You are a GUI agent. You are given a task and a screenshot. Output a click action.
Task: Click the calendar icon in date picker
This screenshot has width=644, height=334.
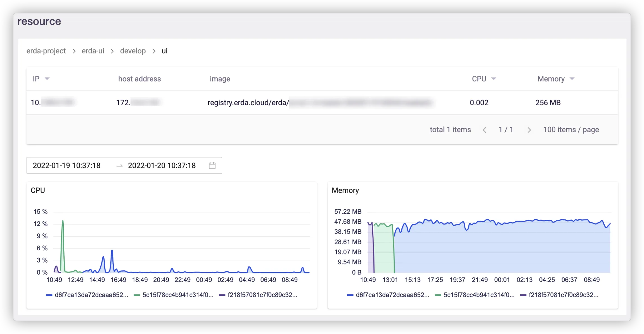(x=212, y=165)
